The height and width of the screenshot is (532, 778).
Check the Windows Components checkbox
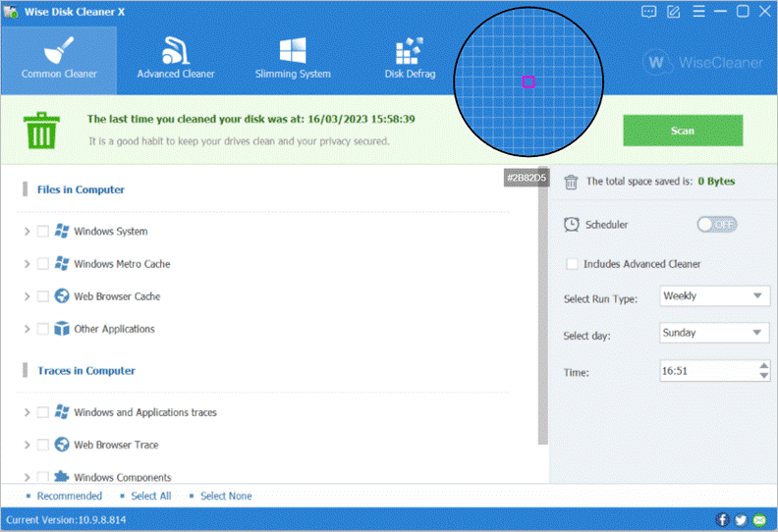click(43, 477)
